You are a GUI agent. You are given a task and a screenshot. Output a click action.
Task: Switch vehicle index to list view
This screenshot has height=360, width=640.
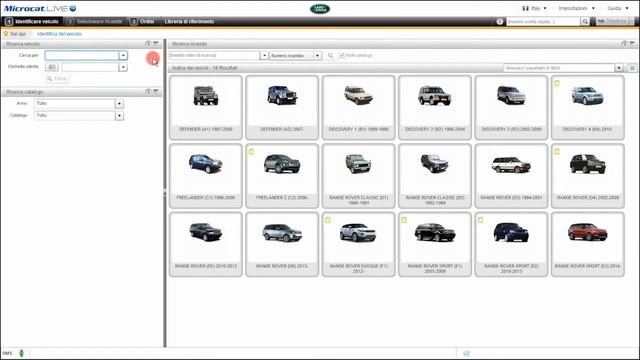[632, 68]
